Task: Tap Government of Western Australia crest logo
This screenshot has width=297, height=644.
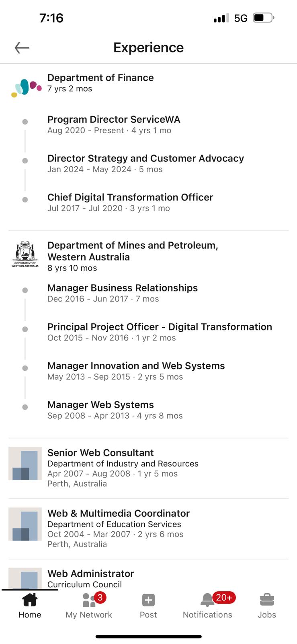Action: point(25,254)
